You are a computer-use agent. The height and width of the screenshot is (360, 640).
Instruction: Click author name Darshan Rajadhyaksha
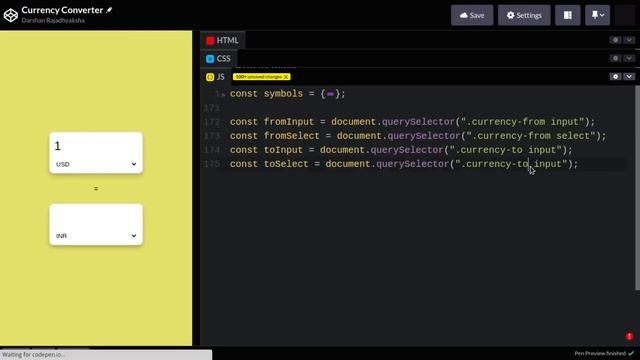(x=53, y=20)
